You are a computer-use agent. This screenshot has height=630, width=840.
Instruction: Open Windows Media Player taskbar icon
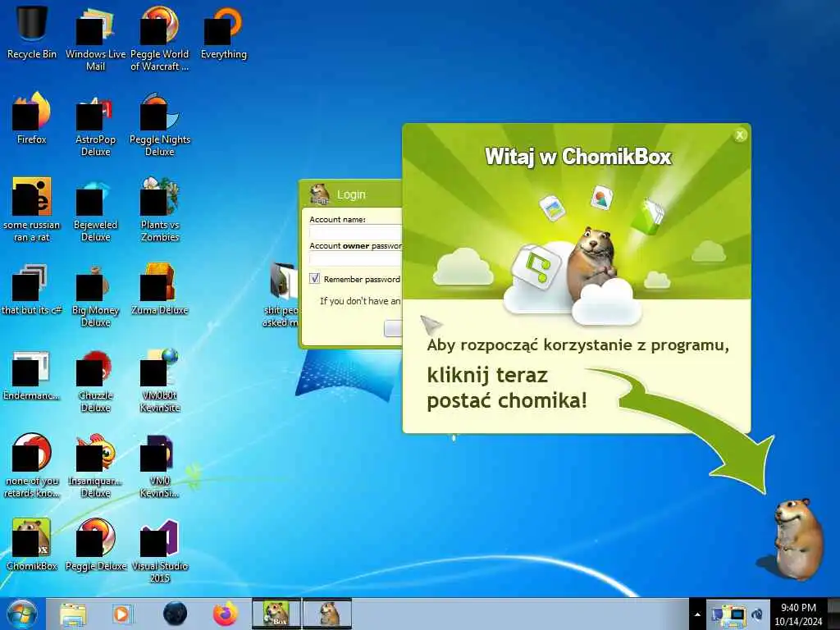[x=122, y=614]
